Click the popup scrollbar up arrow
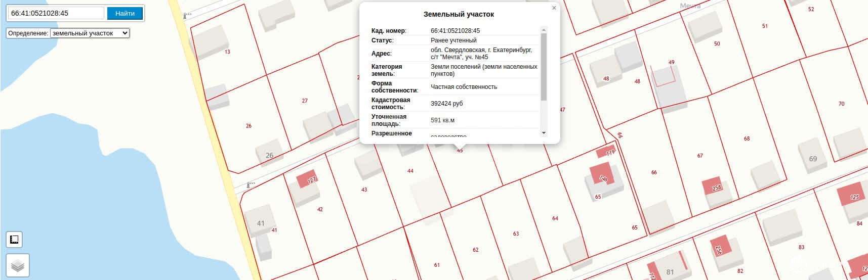This screenshot has height=280, width=868. point(544,29)
